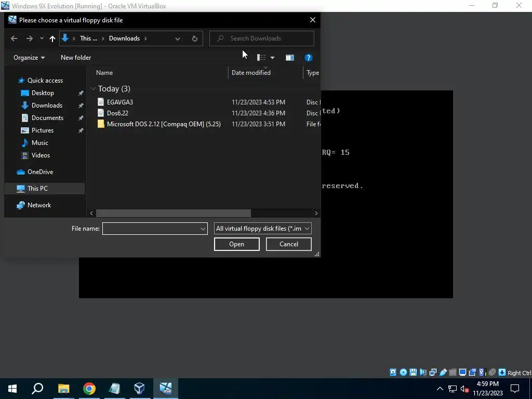
Task: Show hidden system tray icons
Action: tap(440, 389)
